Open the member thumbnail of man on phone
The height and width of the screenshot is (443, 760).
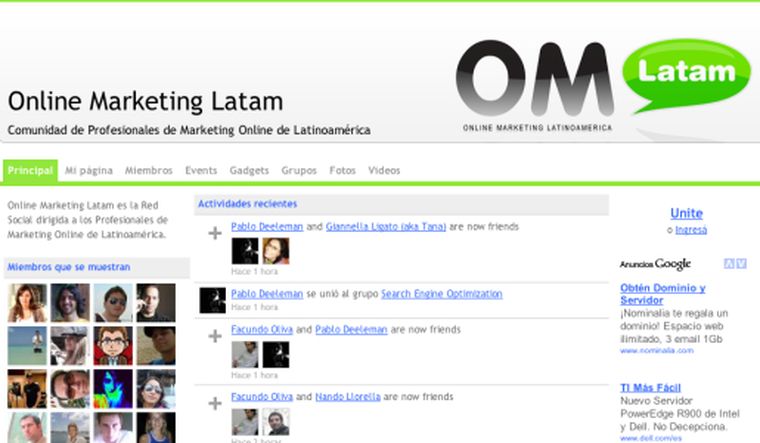156,303
